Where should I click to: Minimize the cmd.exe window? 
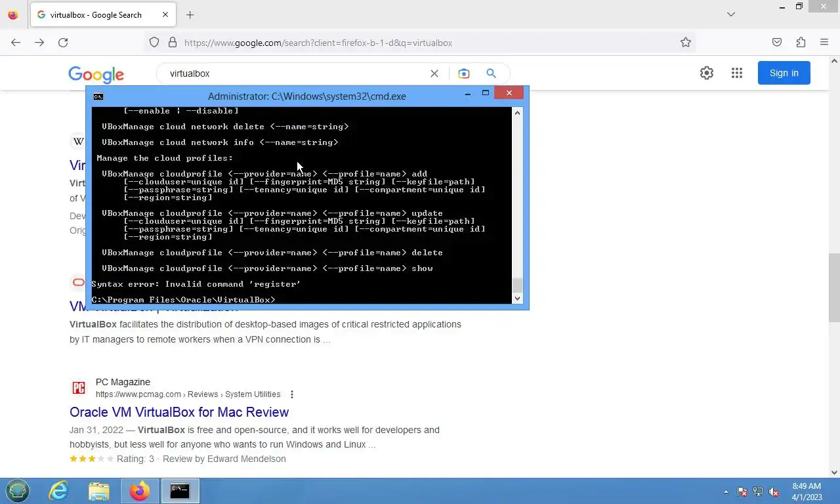(x=467, y=94)
